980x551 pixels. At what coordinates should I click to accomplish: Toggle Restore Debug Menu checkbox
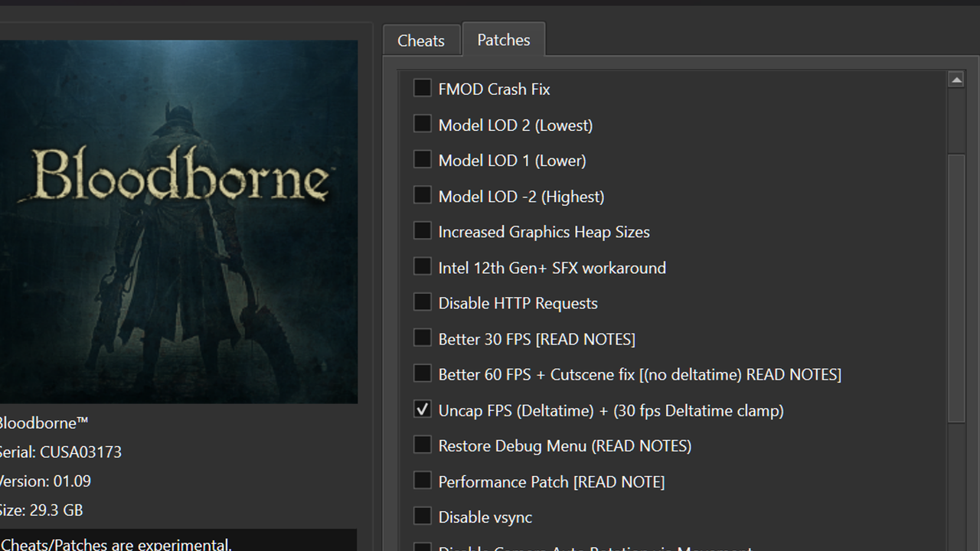point(422,445)
